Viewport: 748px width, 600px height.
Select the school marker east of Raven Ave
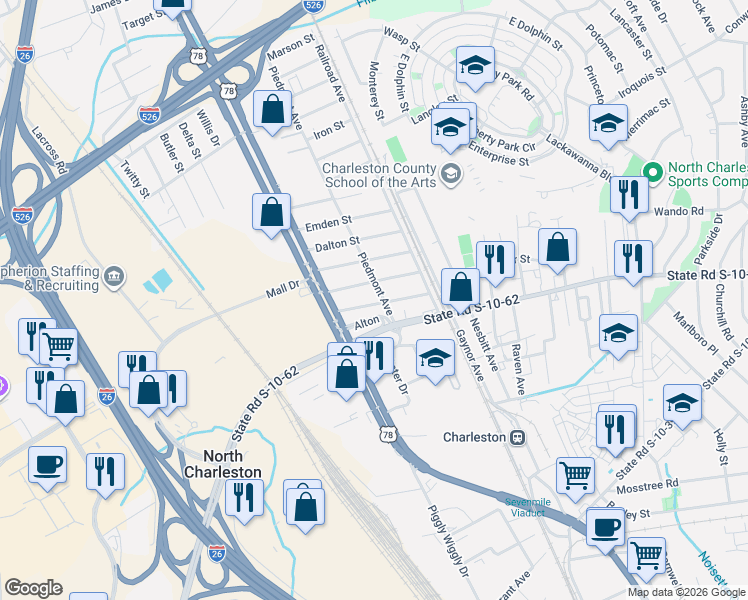(x=618, y=334)
